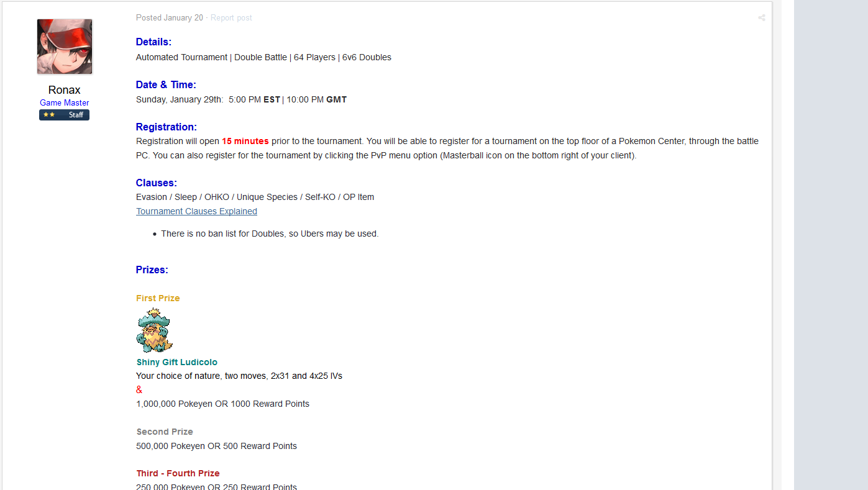Click the Report post link
The image size is (868, 490).
point(231,18)
